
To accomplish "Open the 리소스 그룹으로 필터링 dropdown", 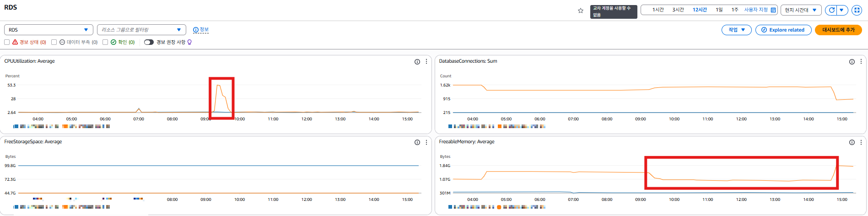I will (141, 30).
